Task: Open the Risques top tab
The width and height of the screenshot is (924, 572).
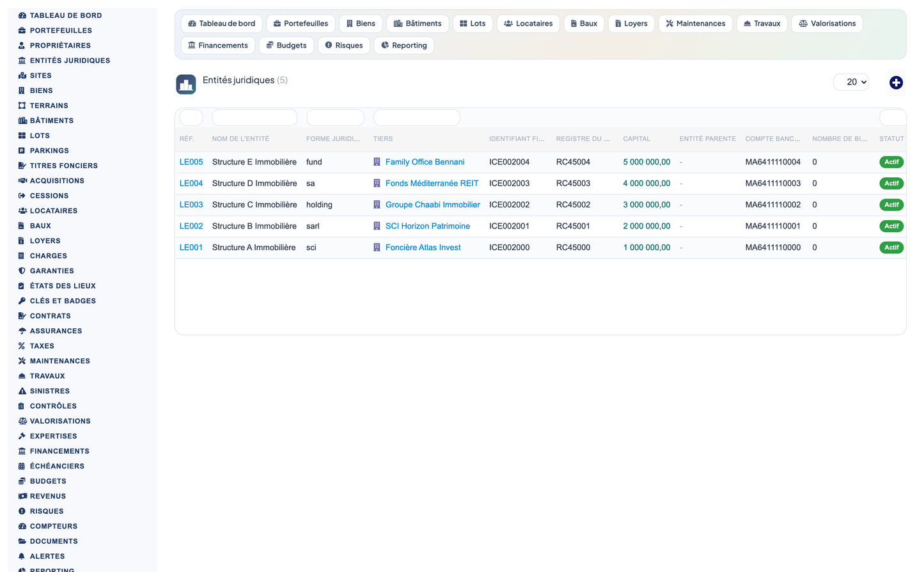Action: pyautogui.click(x=343, y=45)
